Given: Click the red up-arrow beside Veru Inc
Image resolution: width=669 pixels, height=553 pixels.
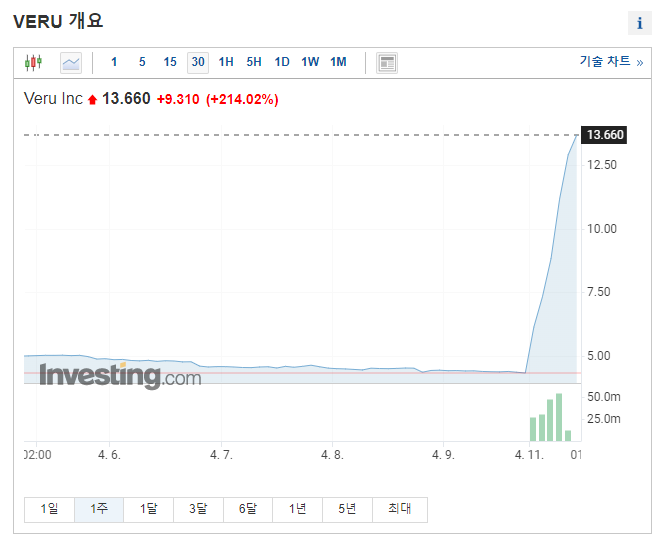Looking at the screenshot, I should 93,100.
